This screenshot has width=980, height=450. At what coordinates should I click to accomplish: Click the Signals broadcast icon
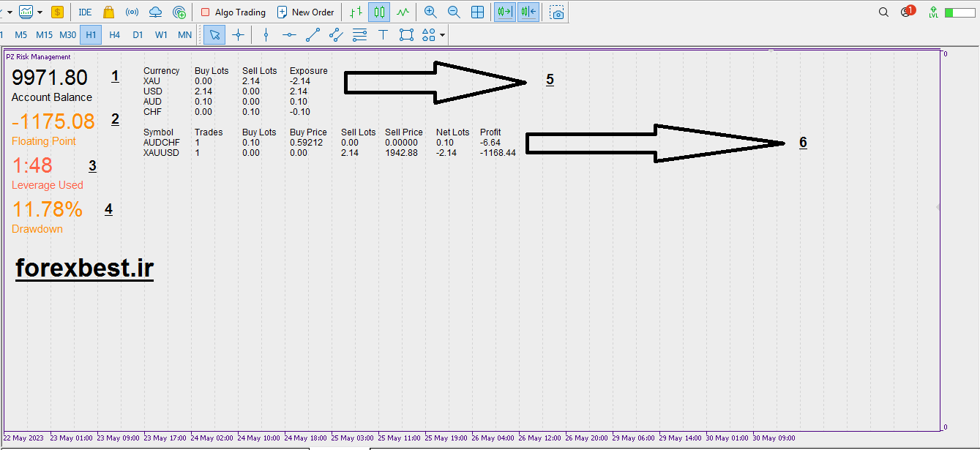coord(132,12)
